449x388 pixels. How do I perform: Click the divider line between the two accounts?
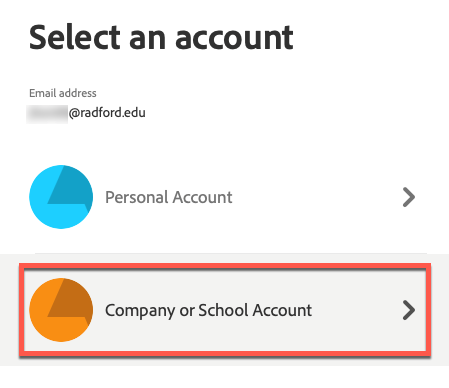(231, 253)
